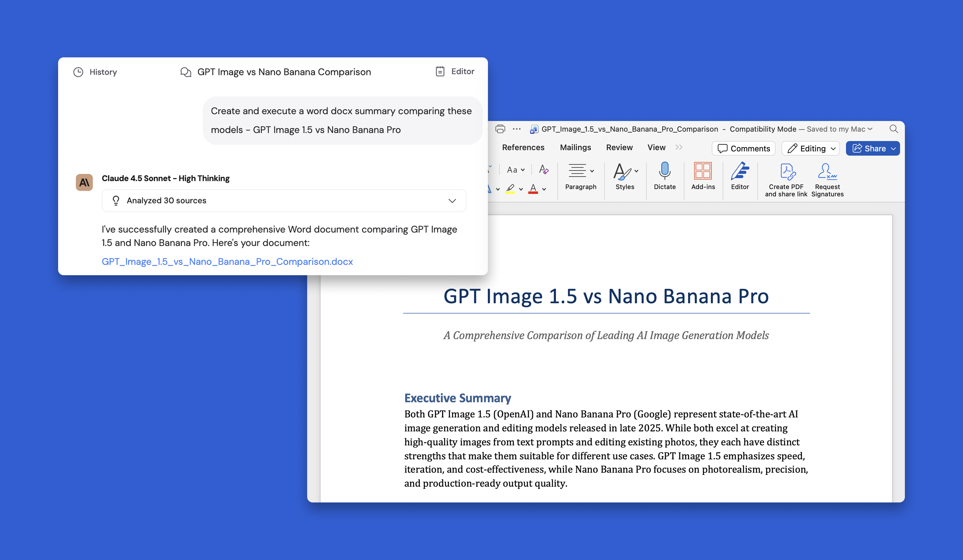
Task: Click the Clear Formatting eraser icon
Action: 543,169
